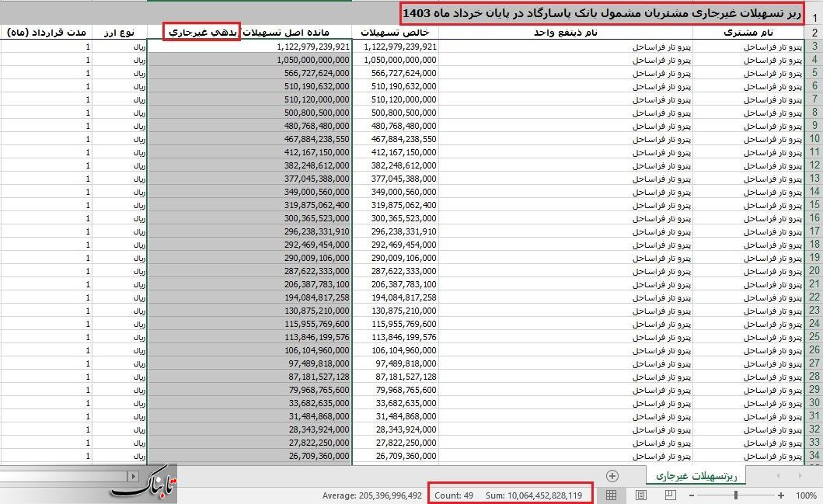Click 296,238,331,910 in خالص تسهیلات column
The image size is (823, 504).
coord(396,231)
